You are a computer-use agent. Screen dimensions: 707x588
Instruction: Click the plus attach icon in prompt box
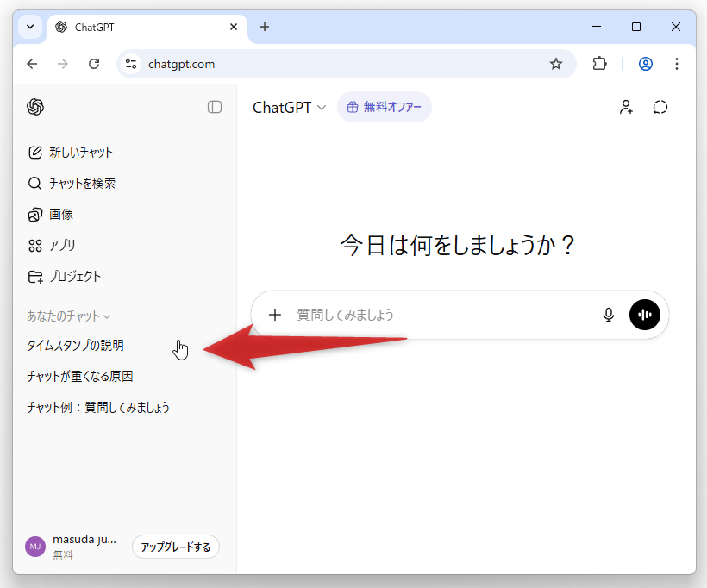coord(275,315)
